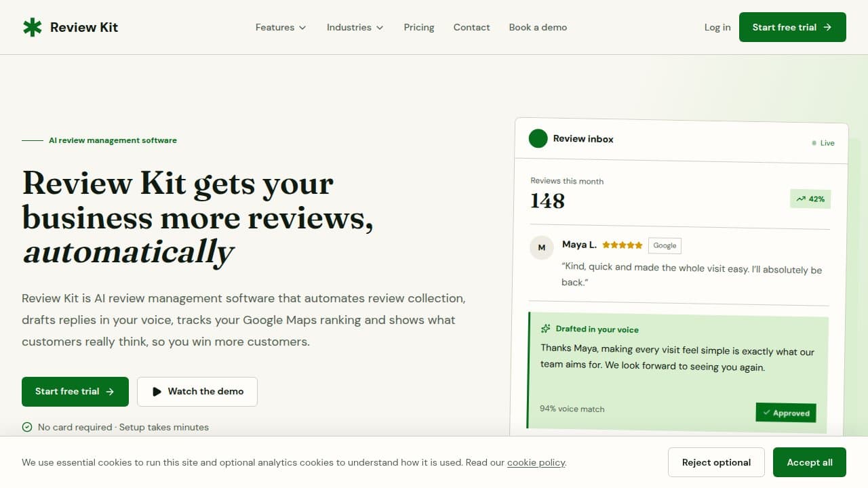
Task: Select the Review Kit brand name text
Action: click(x=84, y=27)
